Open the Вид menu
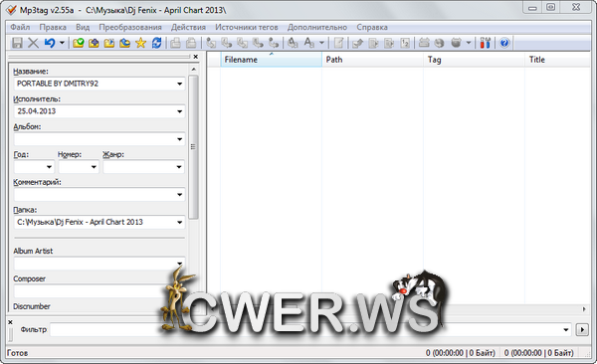Image resolution: width=597 pixels, height=364 pixels. [x=83, y=27]
